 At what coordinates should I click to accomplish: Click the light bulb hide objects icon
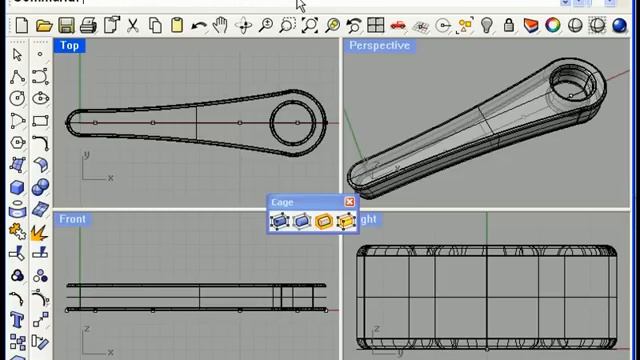coord(486,26)
